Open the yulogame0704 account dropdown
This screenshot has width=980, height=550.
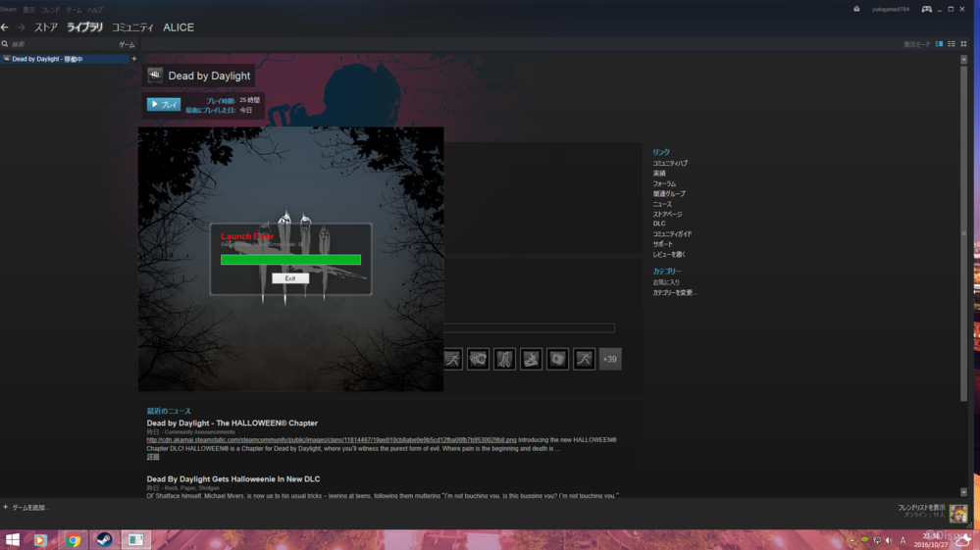pyautogui.click(x=891, y=9)
